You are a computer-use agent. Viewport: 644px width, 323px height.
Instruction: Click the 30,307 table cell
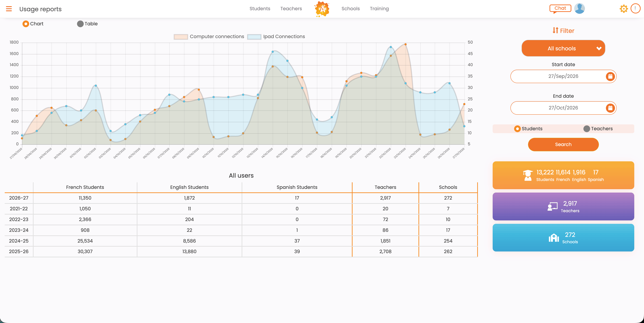point(85,251)
